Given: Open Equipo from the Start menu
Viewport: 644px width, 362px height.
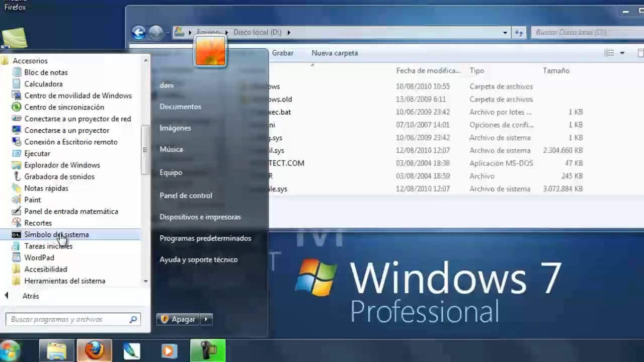Looking at the screenshot, I should tap(171, 172).
